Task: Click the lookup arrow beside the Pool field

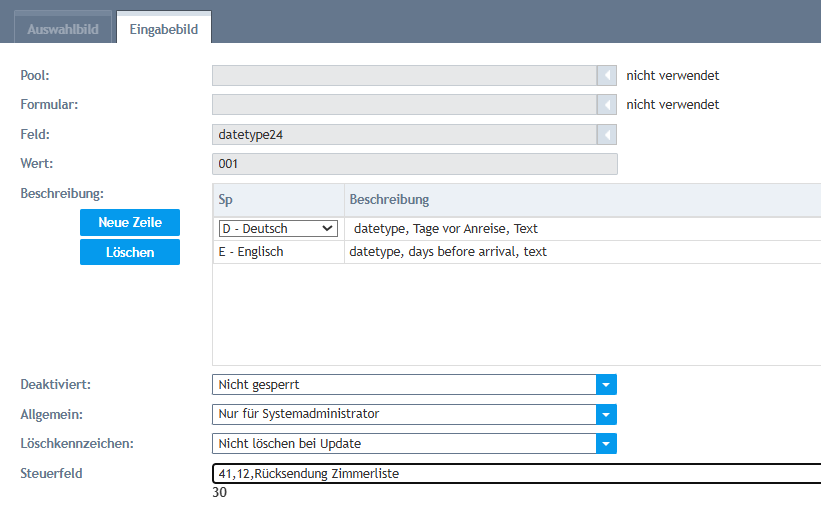Action: click(607, 75)
